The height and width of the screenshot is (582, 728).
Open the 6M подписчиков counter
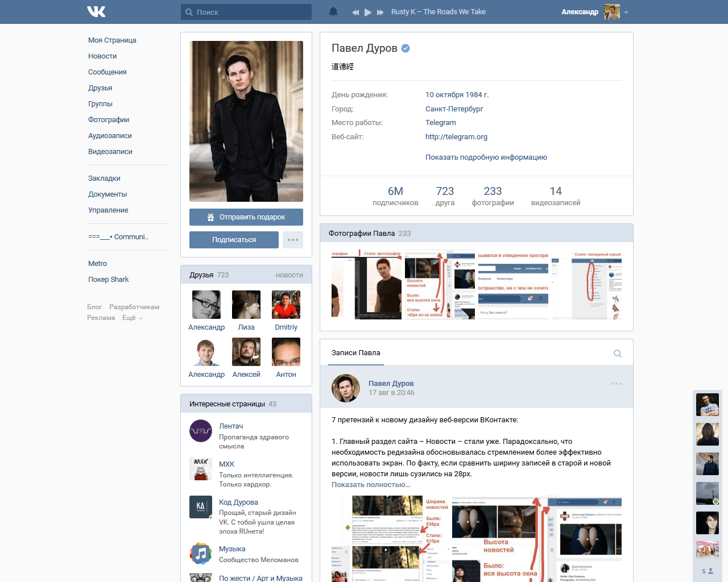pos(395,196)
